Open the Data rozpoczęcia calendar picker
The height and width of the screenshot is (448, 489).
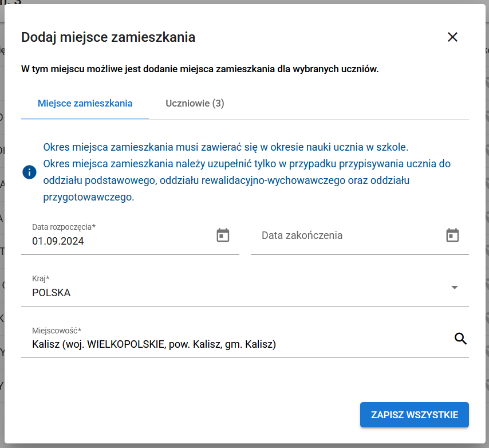(222, 234)
